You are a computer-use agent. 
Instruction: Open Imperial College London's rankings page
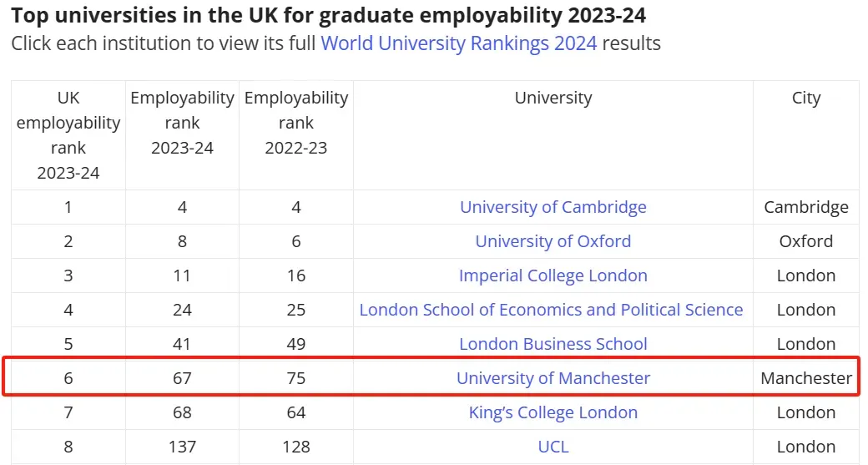coord(553,275)
